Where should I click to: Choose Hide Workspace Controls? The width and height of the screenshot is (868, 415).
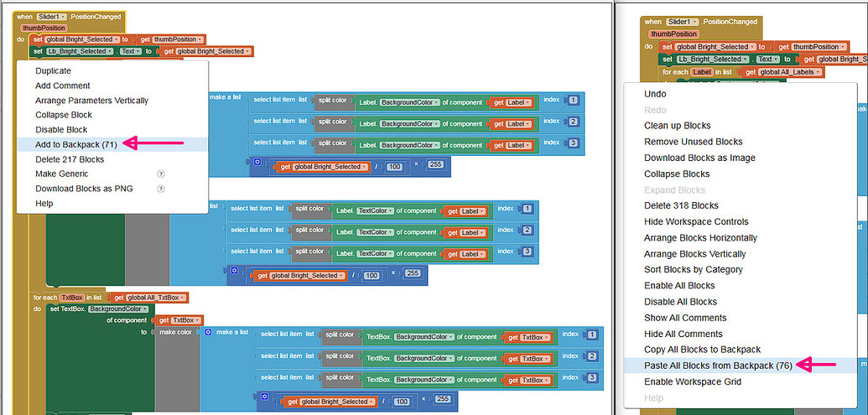696,222
